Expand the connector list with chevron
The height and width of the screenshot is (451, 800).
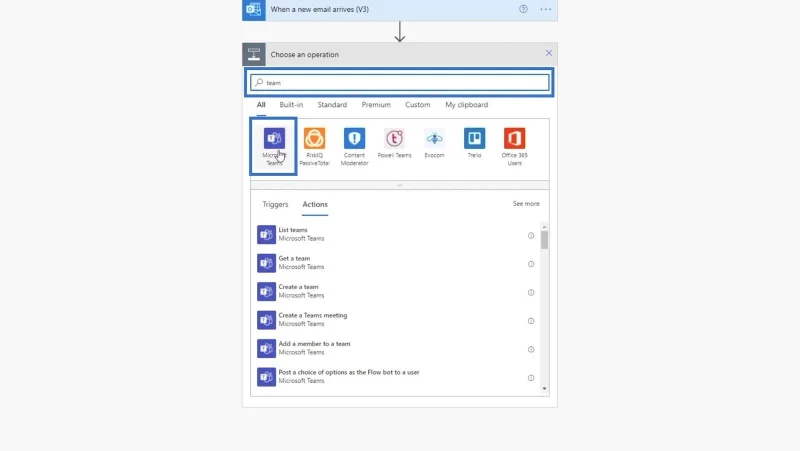coord(399,185)
